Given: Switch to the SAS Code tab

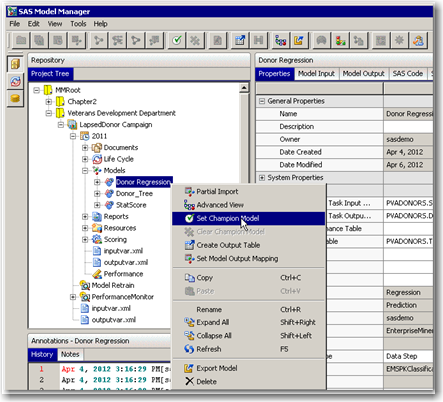Looking at the screenshot, I should click(408, 74).
